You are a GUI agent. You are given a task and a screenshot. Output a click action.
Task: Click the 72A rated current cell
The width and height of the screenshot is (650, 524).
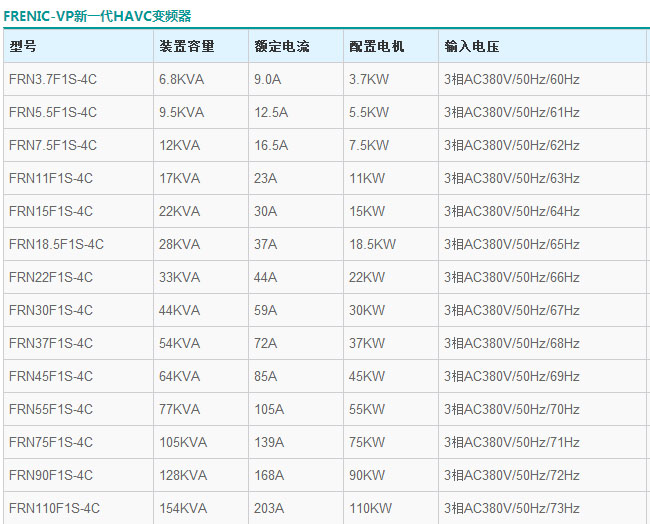[x=266, y=343]
